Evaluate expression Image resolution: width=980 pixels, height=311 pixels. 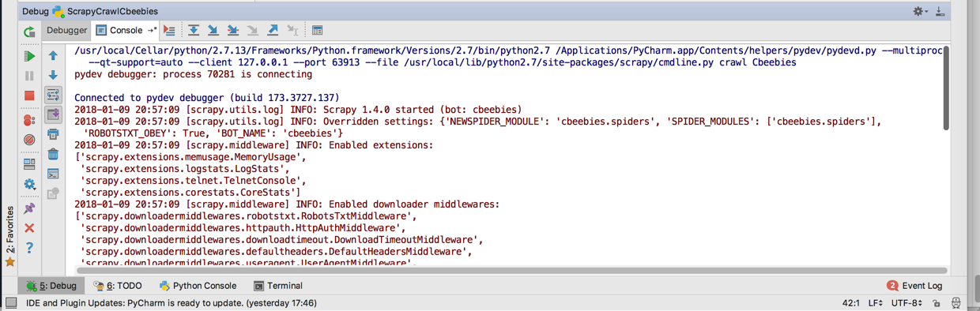pyautogui.click(x=317, y=31)
